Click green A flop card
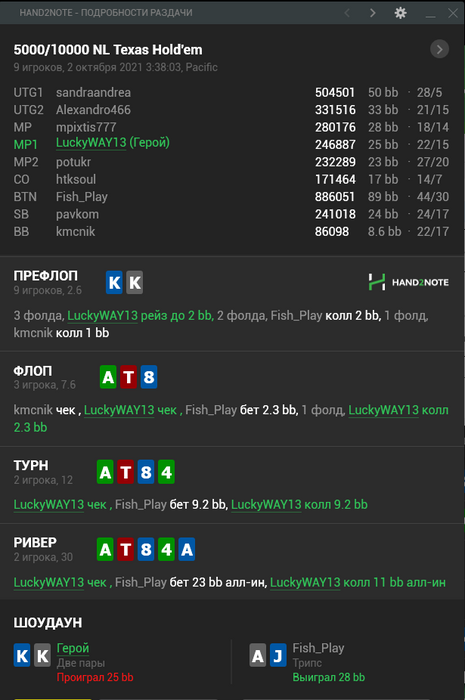The height and width of the screenshot is (700, 465). tap(108, 377)
